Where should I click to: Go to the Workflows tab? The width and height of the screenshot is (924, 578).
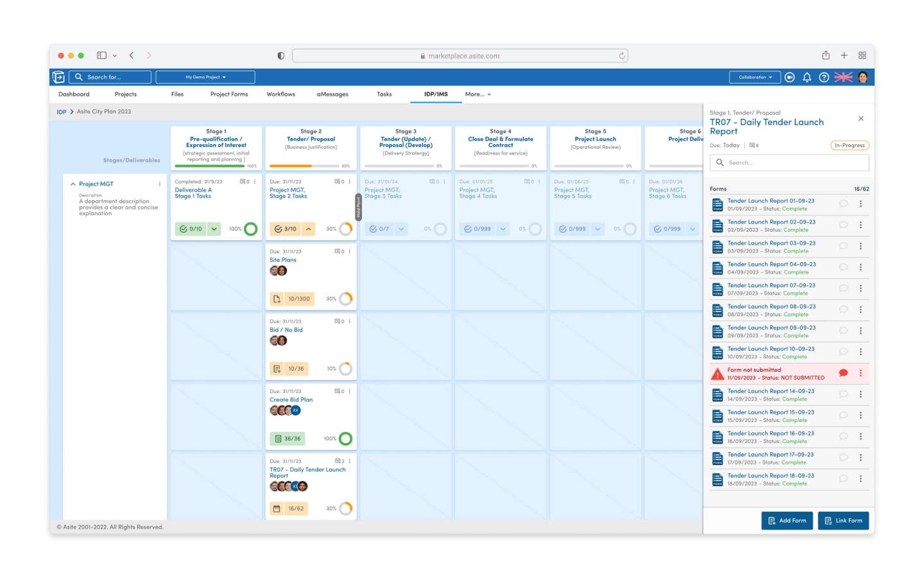[281, 94]
